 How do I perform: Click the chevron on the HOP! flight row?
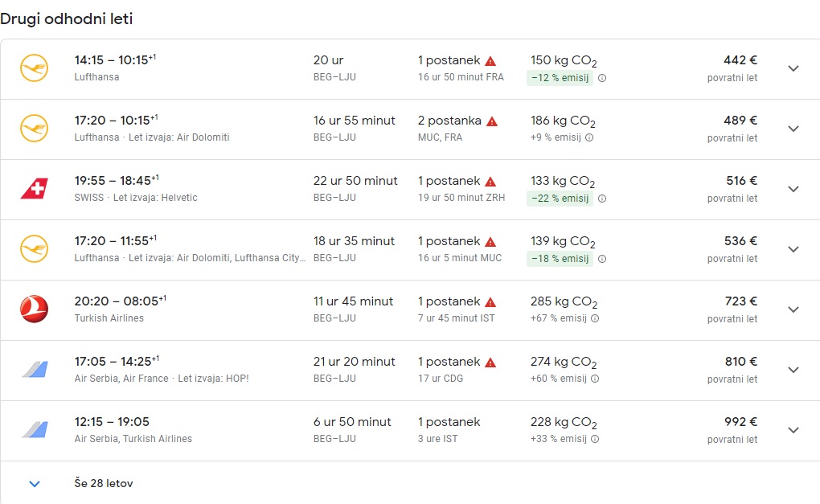[x=793, y=370]
